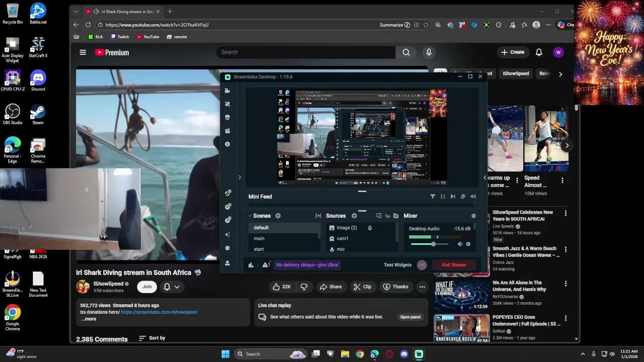Select the main scene
This screenshot has width=644, height=362.
pos(284,238)
